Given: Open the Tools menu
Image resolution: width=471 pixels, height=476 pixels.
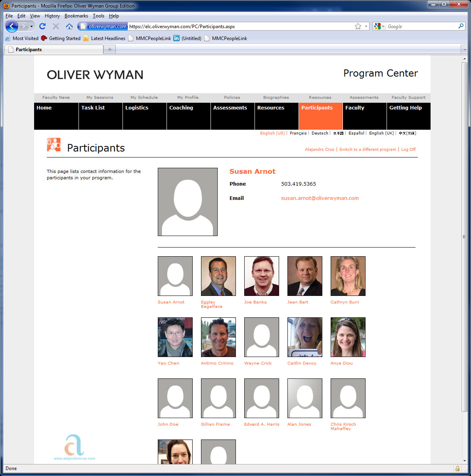Looking at the screenshot, I should tap(98, 16).
